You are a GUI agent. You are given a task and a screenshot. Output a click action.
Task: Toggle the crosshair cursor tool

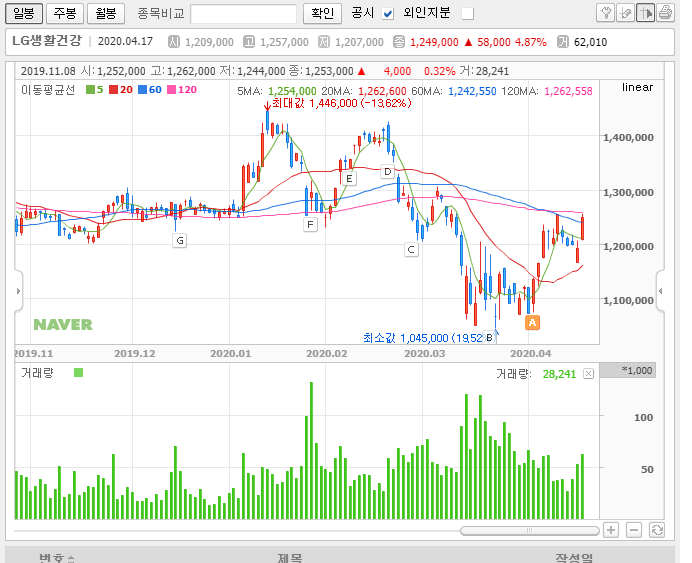[645, 13]
